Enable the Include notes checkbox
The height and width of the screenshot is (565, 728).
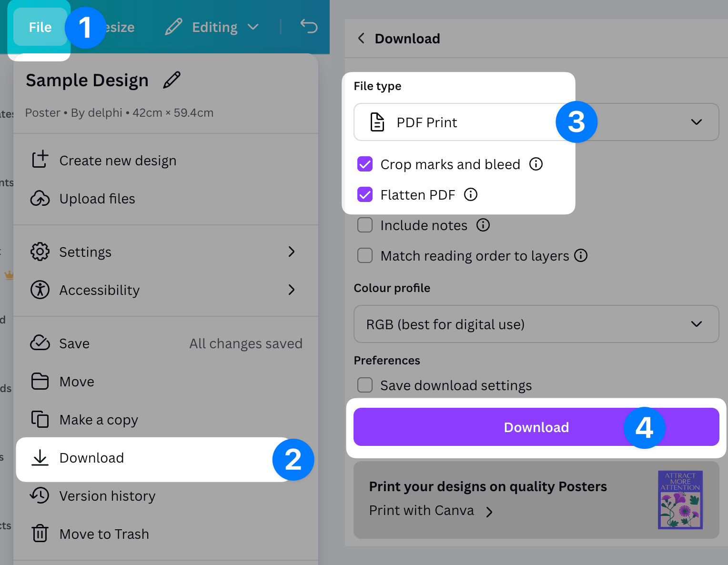point(365,225)
